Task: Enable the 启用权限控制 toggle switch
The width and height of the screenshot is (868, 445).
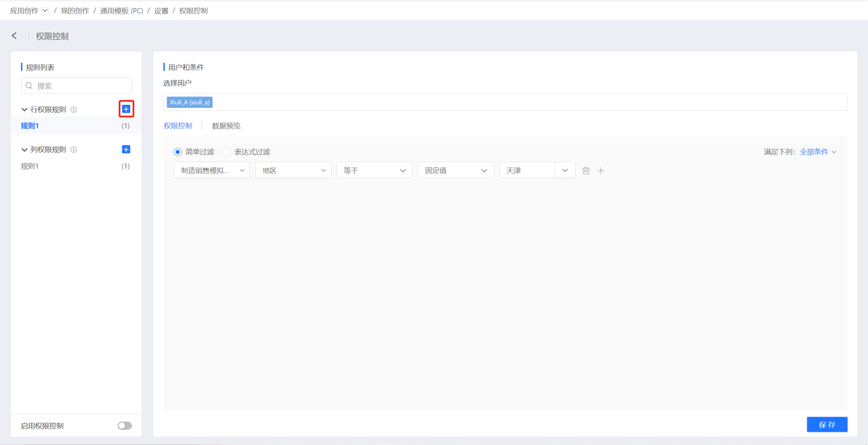Action: point(124,426)
